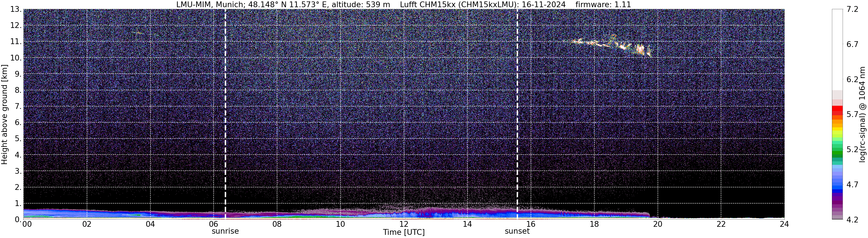This screenshot has height=238, width=868.
Task: Click the y-axis tick label '7.'
Action: click(18, 106)
